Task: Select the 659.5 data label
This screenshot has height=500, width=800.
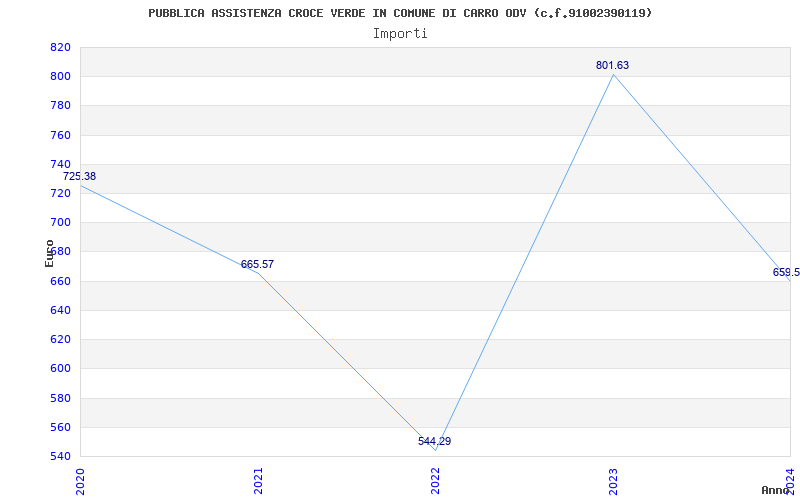Action: click(786, 272)
